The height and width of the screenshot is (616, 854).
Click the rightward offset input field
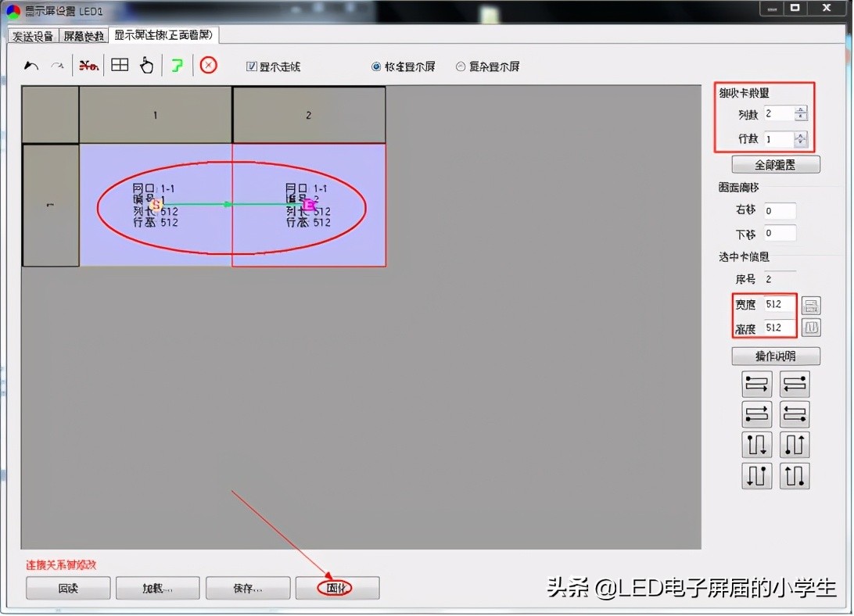tap(780, 210)
